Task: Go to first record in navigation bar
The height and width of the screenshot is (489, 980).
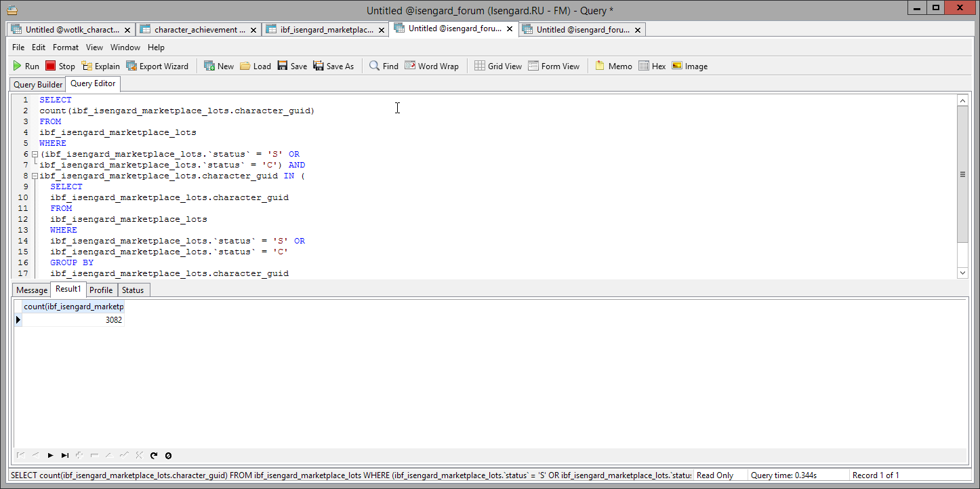Action: [x=20, y=455]
